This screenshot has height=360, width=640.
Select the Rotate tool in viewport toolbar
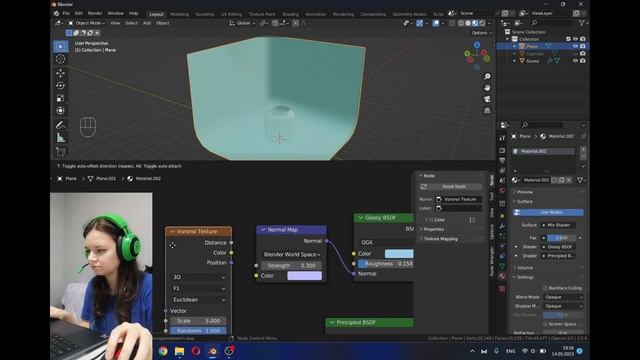click(60, 86)
